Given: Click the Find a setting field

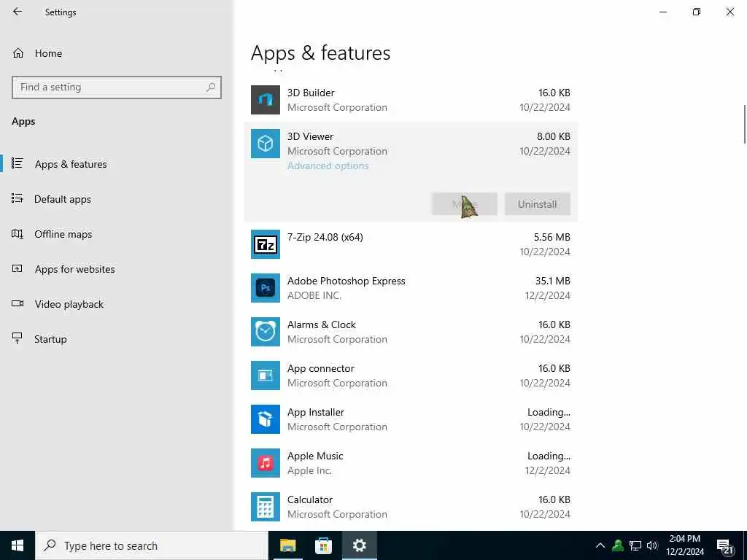Looking at the screenshot, I should [x=117, y=87].
